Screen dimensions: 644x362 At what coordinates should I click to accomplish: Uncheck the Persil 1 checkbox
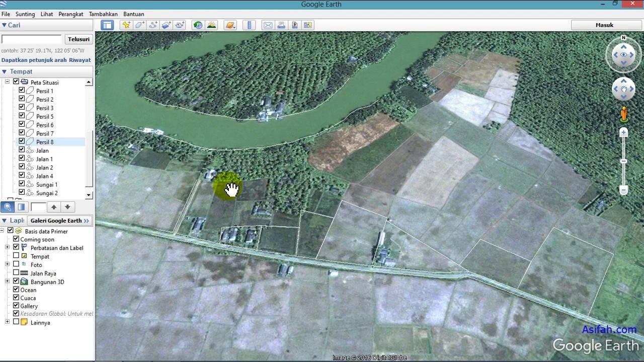pyautogui.click(x=22, y=90)
